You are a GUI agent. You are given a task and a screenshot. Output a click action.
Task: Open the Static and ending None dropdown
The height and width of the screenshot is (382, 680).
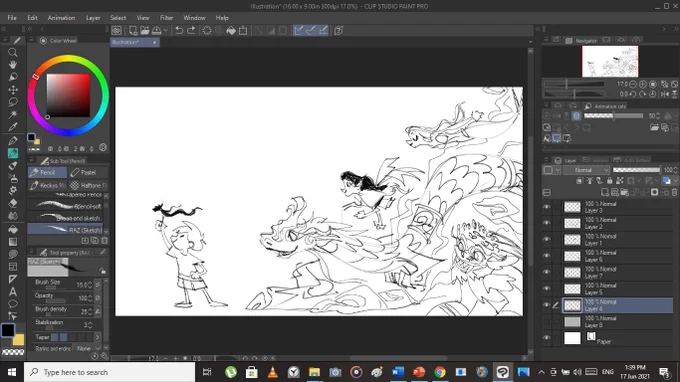88,348
